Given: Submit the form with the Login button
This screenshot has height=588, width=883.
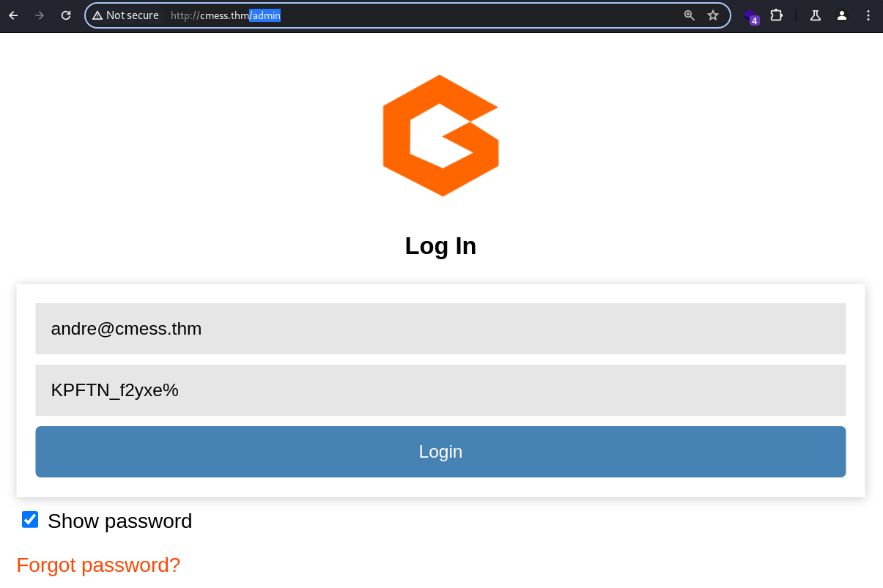Looking at the screenshot, I should click(440, 452).
